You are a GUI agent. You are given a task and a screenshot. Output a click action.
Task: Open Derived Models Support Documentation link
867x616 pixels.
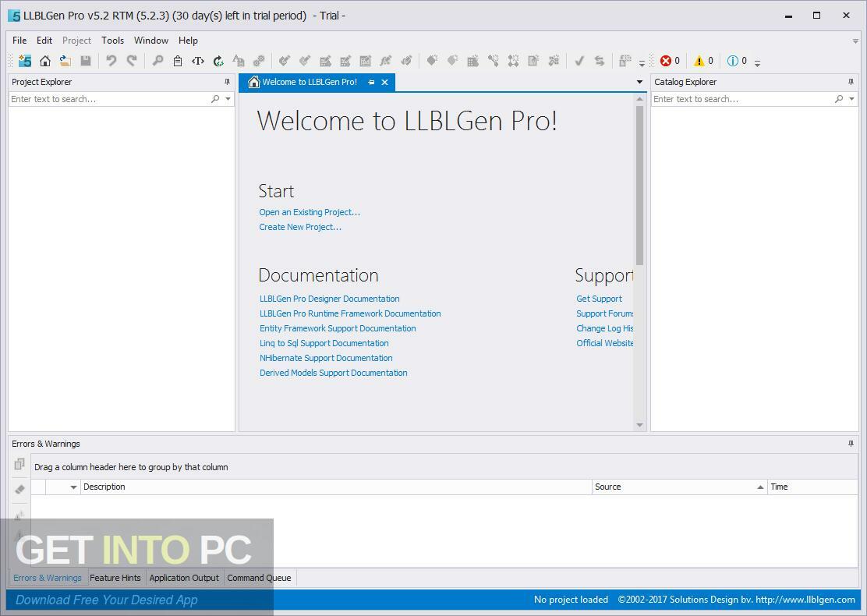tap(334, 373)
